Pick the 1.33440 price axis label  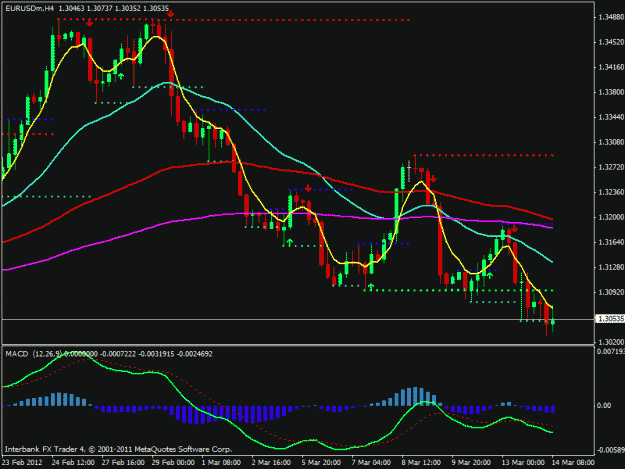tap(611, 117)
